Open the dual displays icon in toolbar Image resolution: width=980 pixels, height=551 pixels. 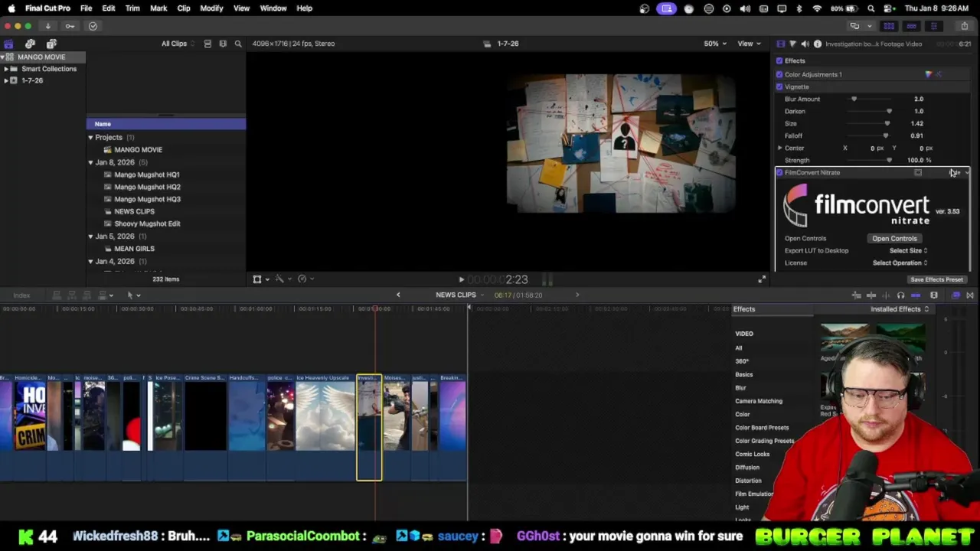point(855,26)
